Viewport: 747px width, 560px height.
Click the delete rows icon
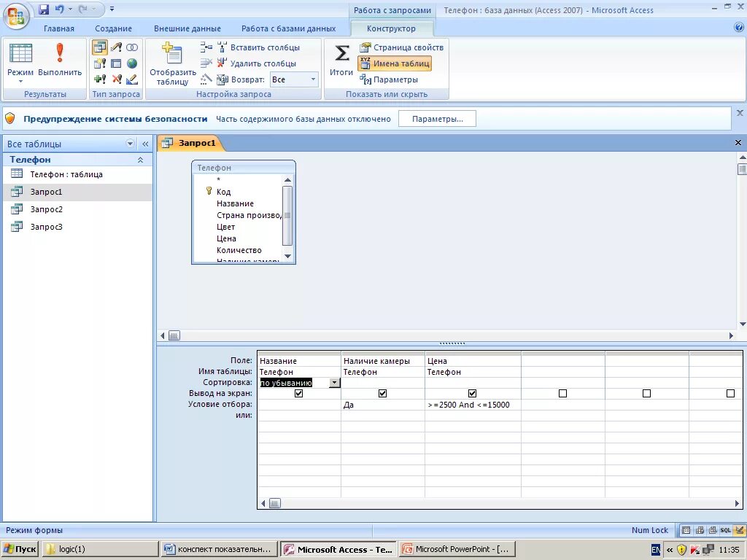206,63
